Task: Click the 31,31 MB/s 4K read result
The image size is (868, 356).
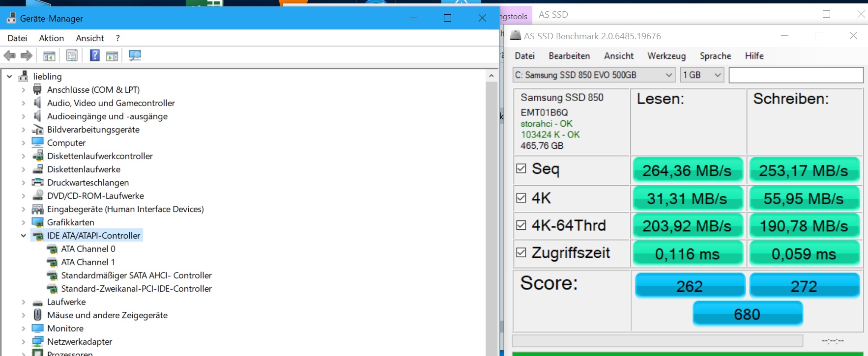Action: click(x=687, y=198)
